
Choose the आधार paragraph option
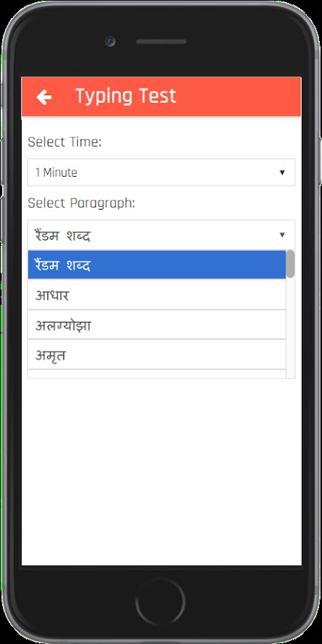(157, 295)
